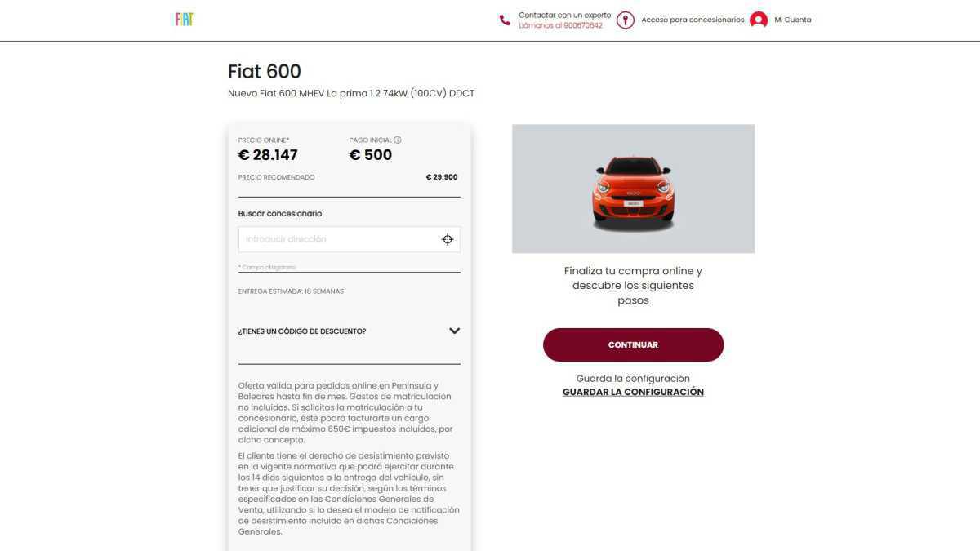Click the Fiat 600 car image
Image resolution: width=980 pixels, height=551 pixels.
pos(633,188)
